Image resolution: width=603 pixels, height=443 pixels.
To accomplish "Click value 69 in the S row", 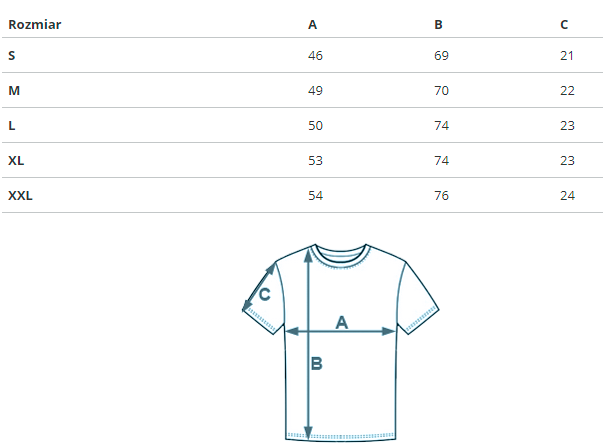I will click(x=441, y=55).
